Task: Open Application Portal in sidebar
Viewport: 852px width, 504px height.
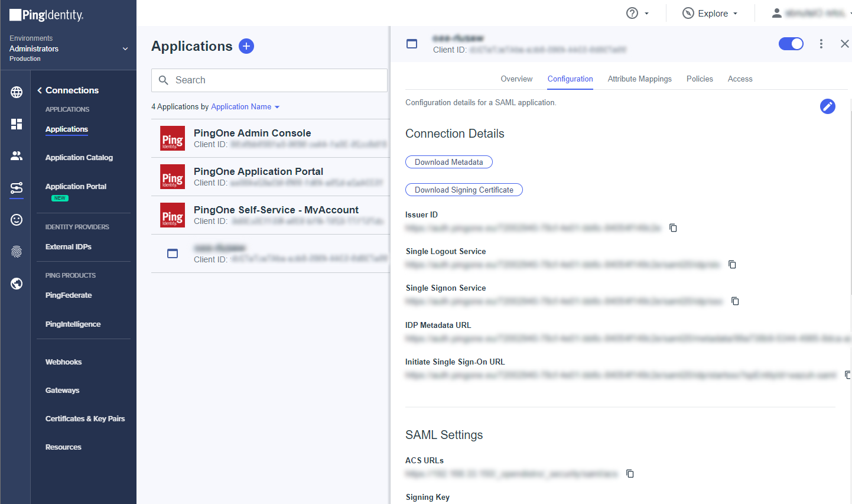Action: (x=76, y=187)
